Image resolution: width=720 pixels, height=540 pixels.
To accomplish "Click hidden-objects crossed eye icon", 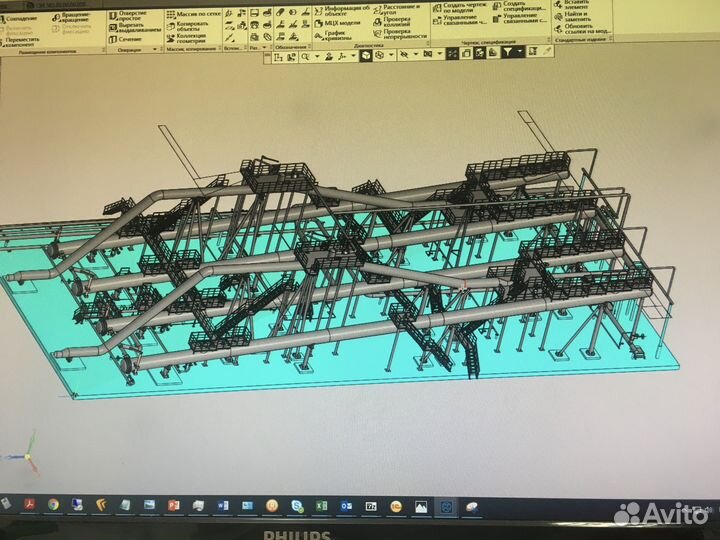I will (404, 55).
